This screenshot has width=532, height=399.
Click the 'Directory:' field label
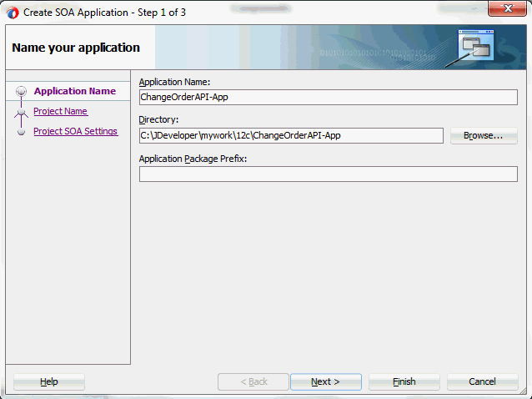coord(158,119)
